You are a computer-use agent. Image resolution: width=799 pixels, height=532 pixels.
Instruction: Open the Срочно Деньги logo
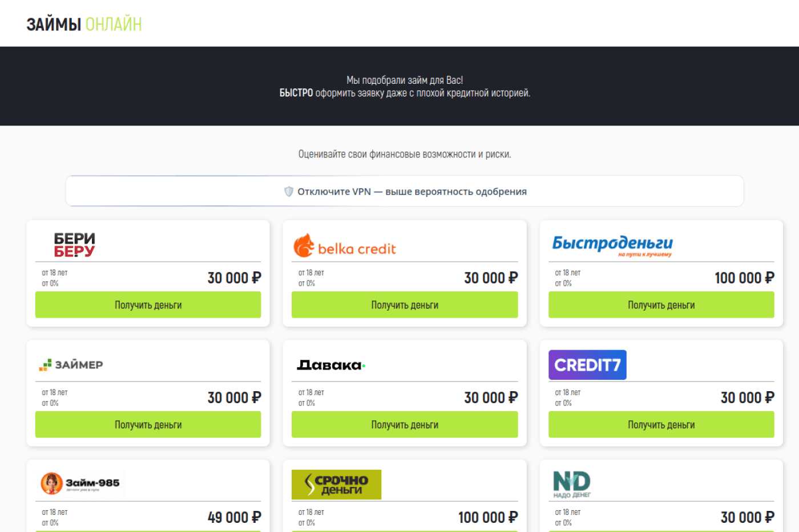coord(336,485)
